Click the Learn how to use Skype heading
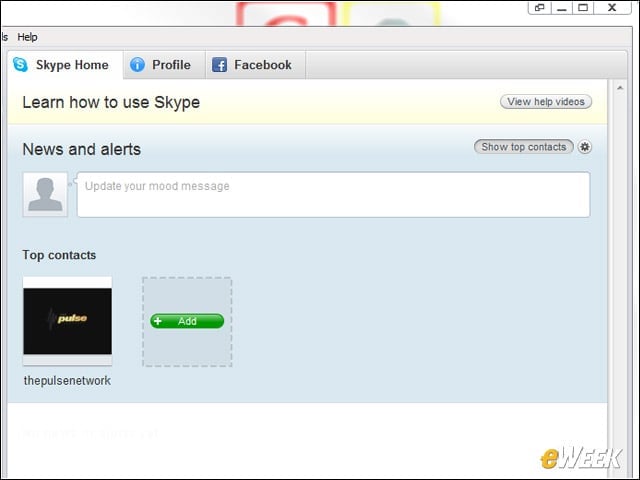This screenshot has width=640, height=480. click(111, 102)
